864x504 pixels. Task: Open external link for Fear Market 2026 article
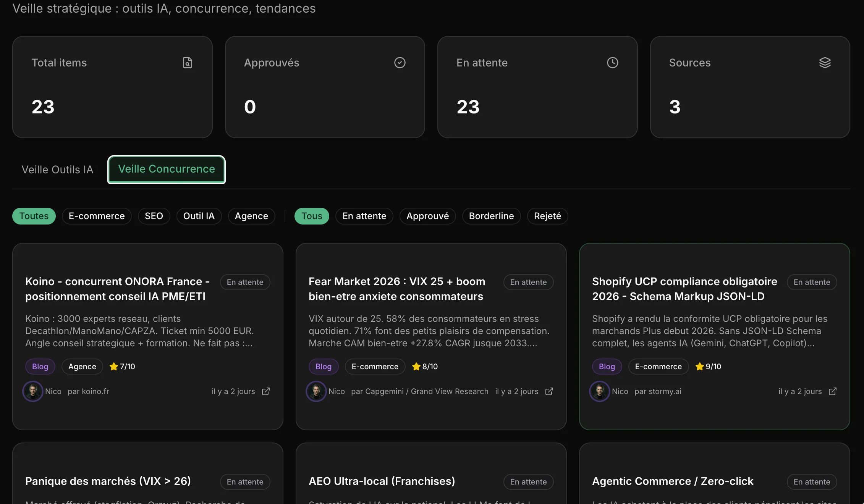point(549,391)
